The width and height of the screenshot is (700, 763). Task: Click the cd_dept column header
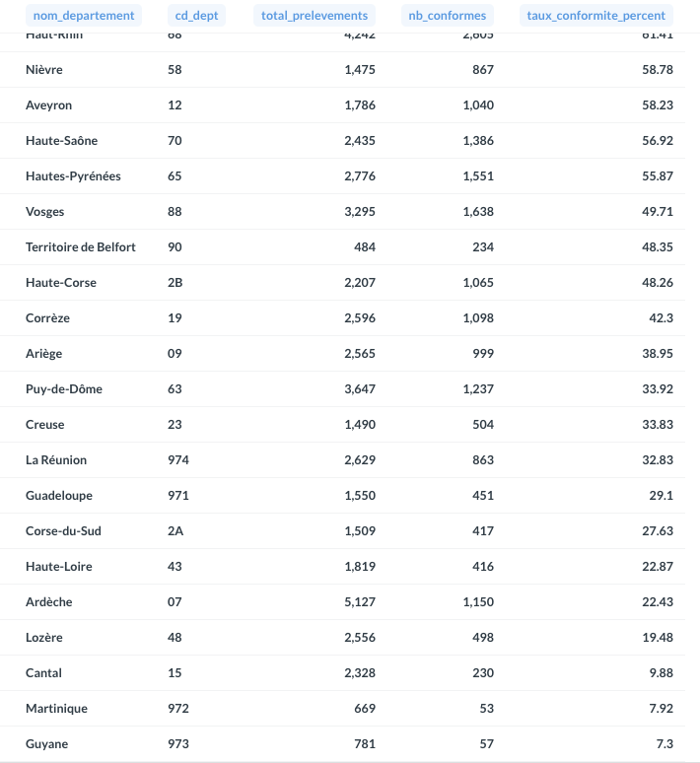click(195, 16)
